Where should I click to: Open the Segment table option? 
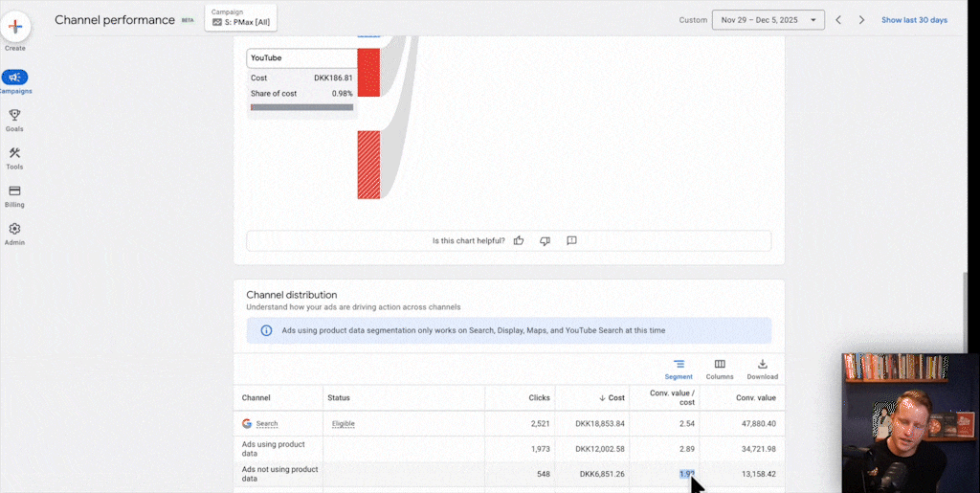pyautogui.click(x=679, y=369)
